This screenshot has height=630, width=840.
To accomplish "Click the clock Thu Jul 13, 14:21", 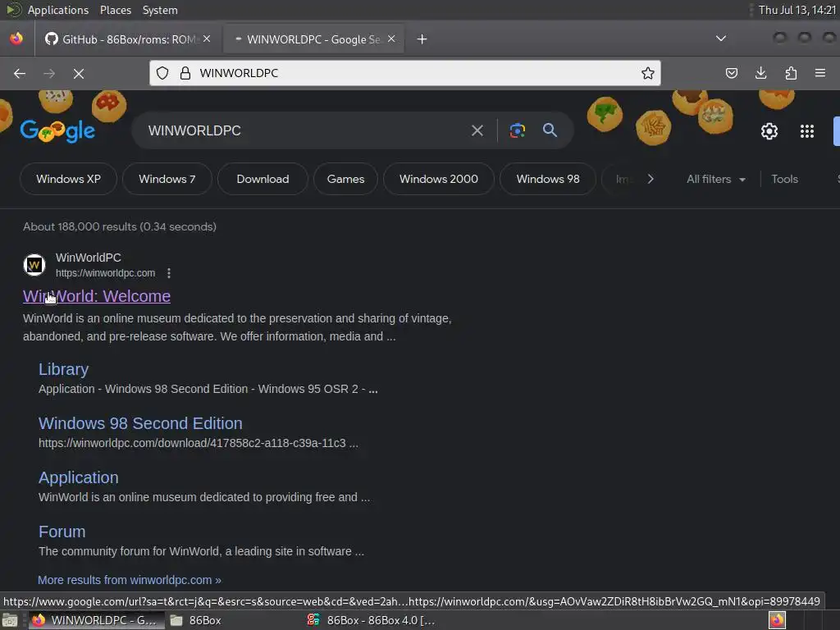I will pos(797,10).
